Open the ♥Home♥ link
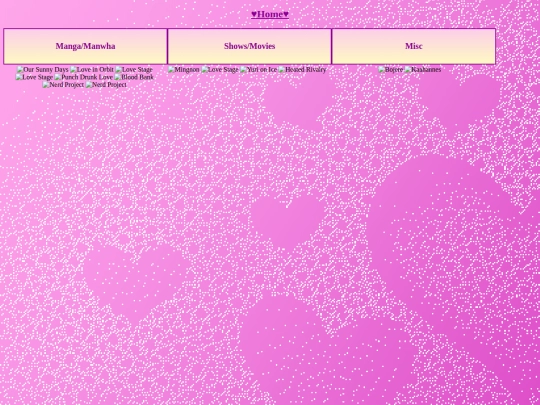The image size is (540, 405). [270, 14]
